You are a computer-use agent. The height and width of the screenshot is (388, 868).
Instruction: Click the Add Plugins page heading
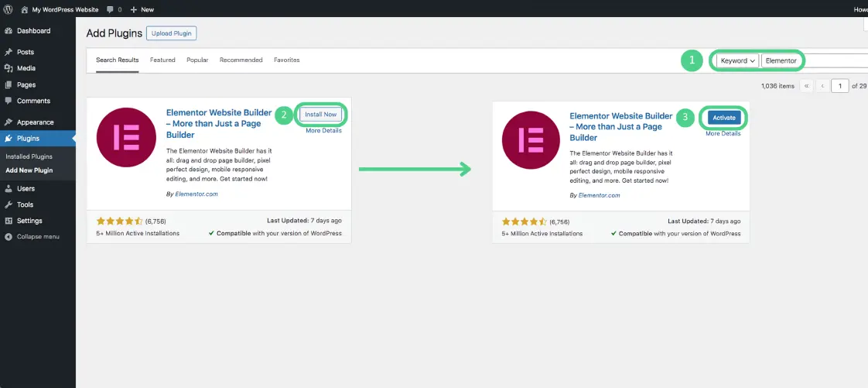pos(114,33)
